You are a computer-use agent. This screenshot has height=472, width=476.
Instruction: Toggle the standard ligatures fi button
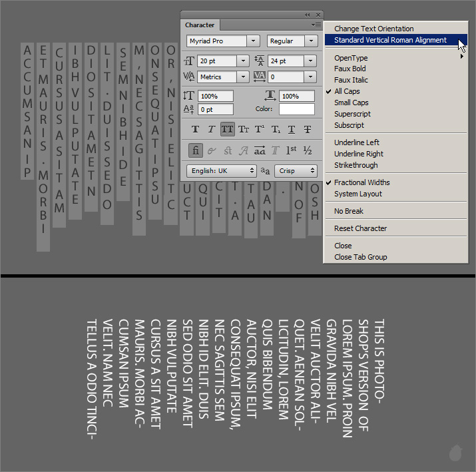coord(195,150)
